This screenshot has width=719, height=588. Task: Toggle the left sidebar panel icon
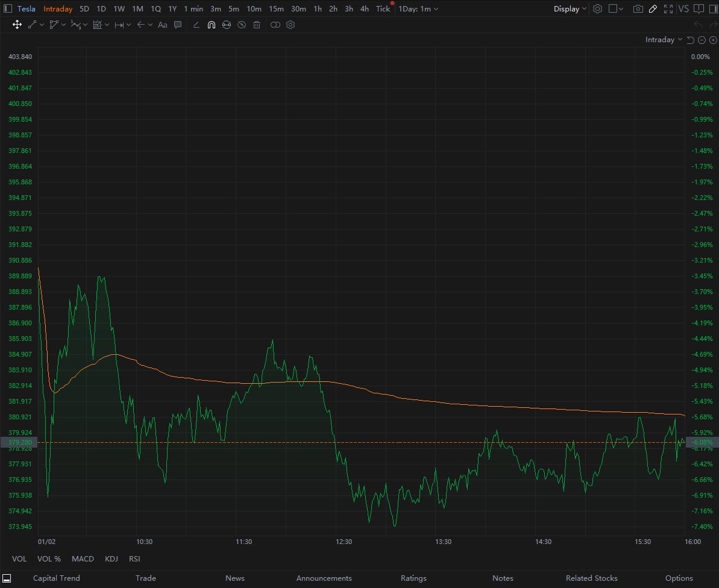click(8, 8)
